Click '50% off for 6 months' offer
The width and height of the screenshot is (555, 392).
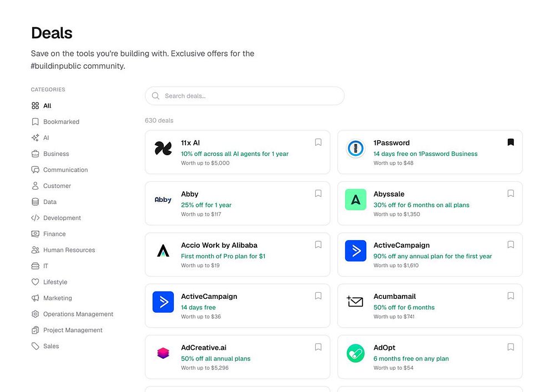[404, 308]
